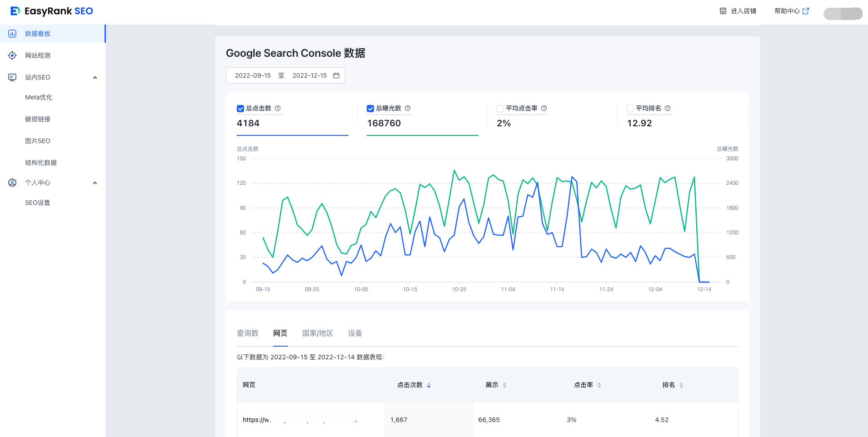
Task: Click the average CTR value 2%
Action: pyautogui.click(x=504, y=123)
